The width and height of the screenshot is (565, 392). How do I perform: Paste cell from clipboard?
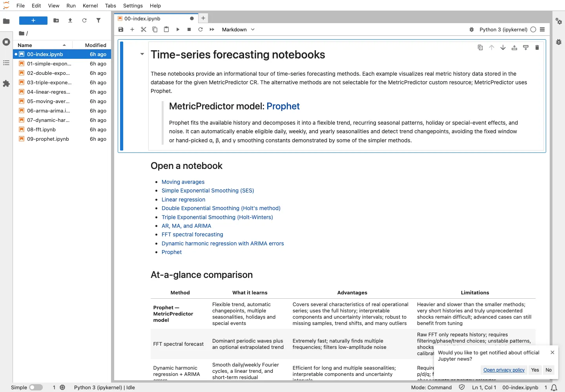click(166, 29)
